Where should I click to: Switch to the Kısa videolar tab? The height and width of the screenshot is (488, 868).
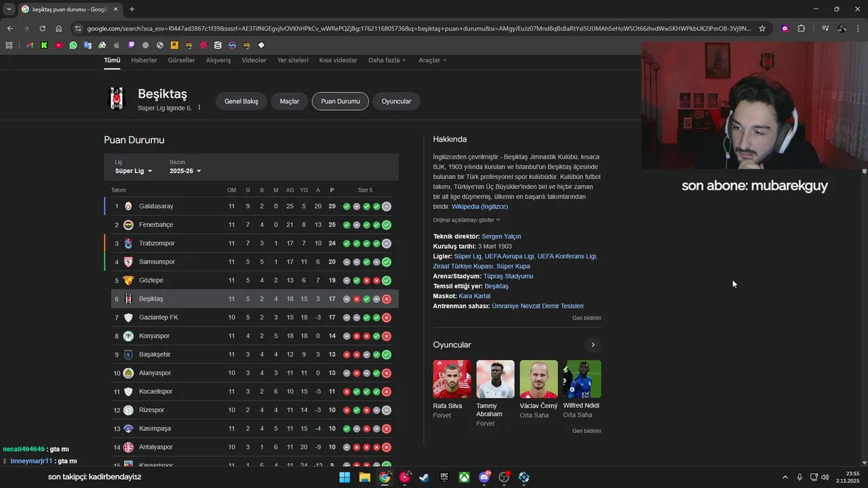click(338, 60)
